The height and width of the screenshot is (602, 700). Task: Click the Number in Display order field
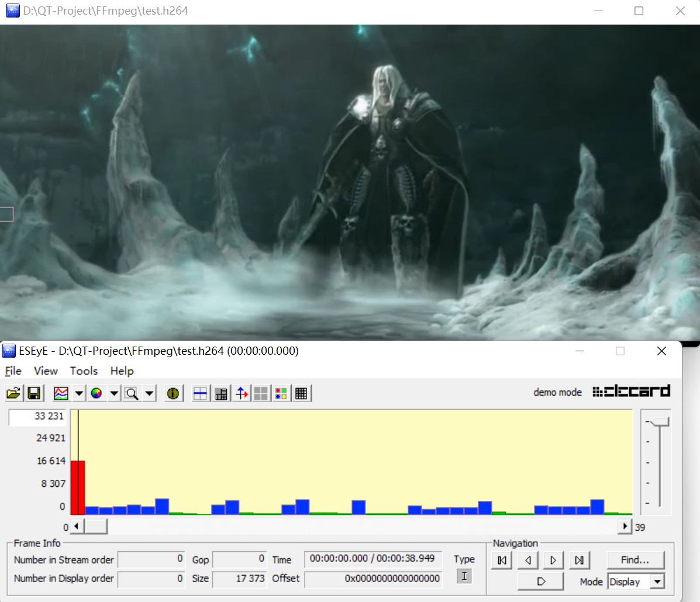151,579
